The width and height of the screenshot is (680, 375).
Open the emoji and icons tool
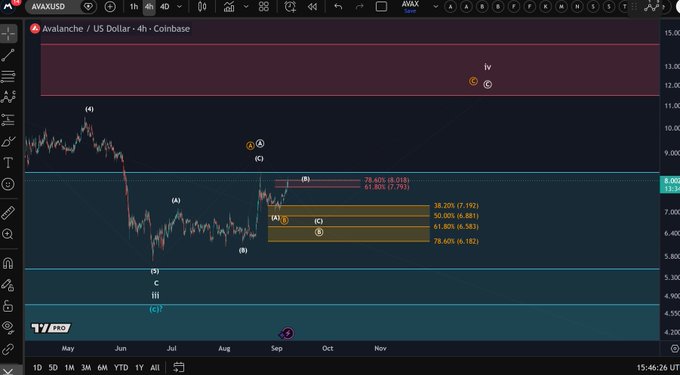point(8,184)
